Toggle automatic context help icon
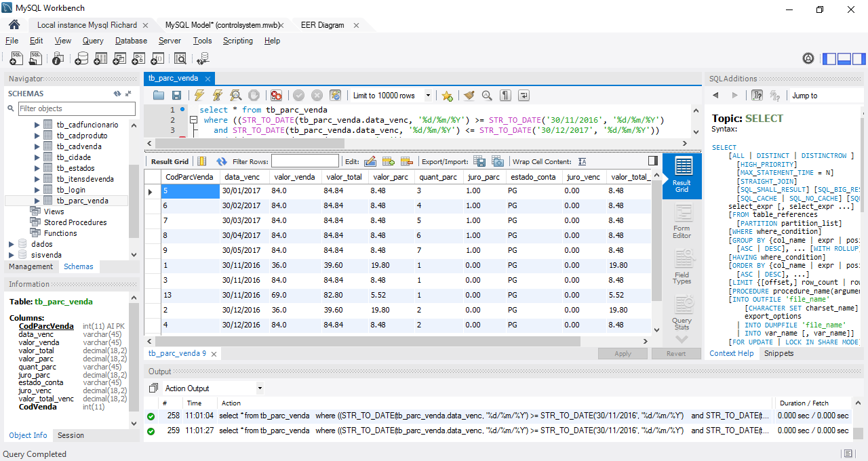868x461 pixels. tap(757, 96)
